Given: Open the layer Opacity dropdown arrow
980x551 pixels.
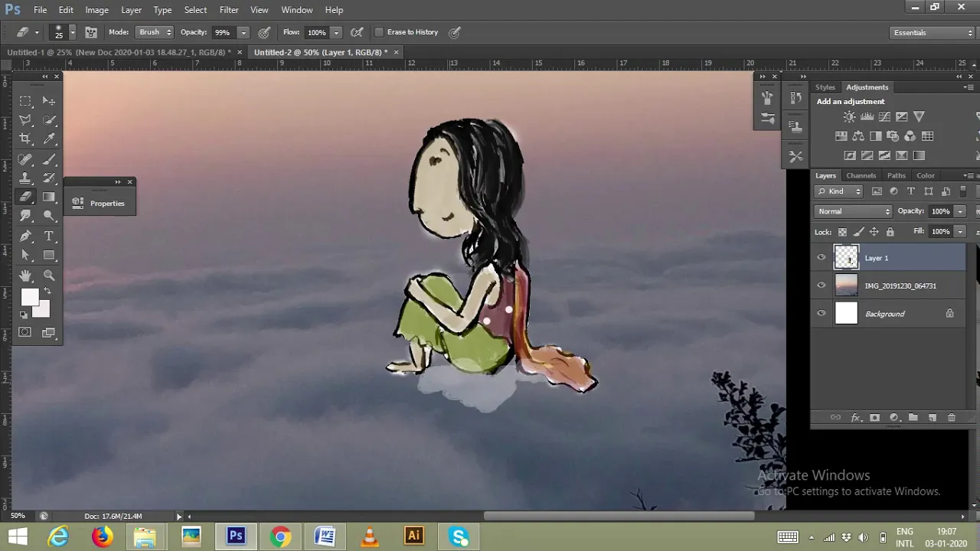Looking at the screenshot, I should (960, 212).
